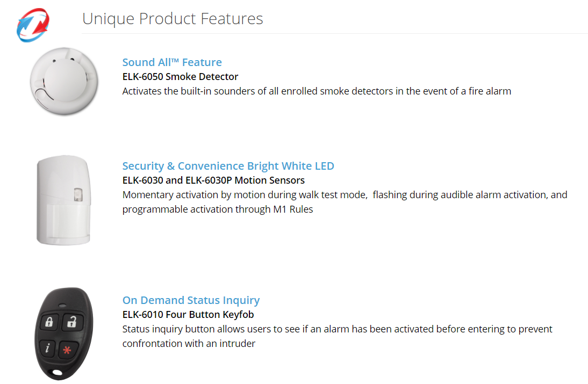Click the Unique Product Features heading

[173, 19]
